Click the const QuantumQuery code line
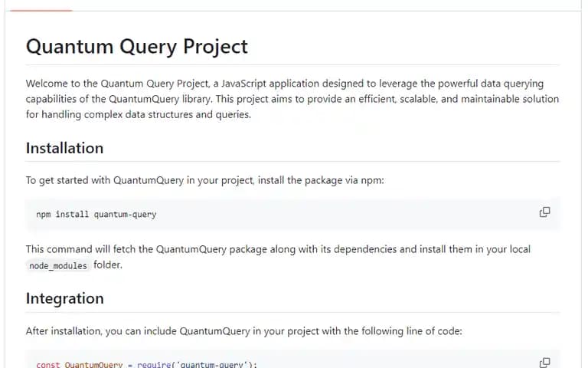The image size is (588, 368). point(147,365)
